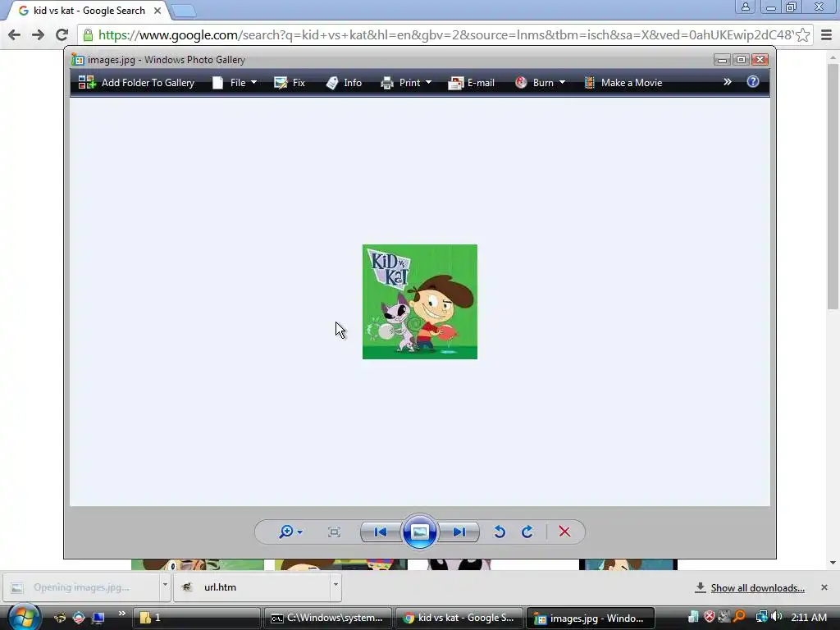Bookmark this page with the star
Screen dimensions: 840x630
coord(802,34)
